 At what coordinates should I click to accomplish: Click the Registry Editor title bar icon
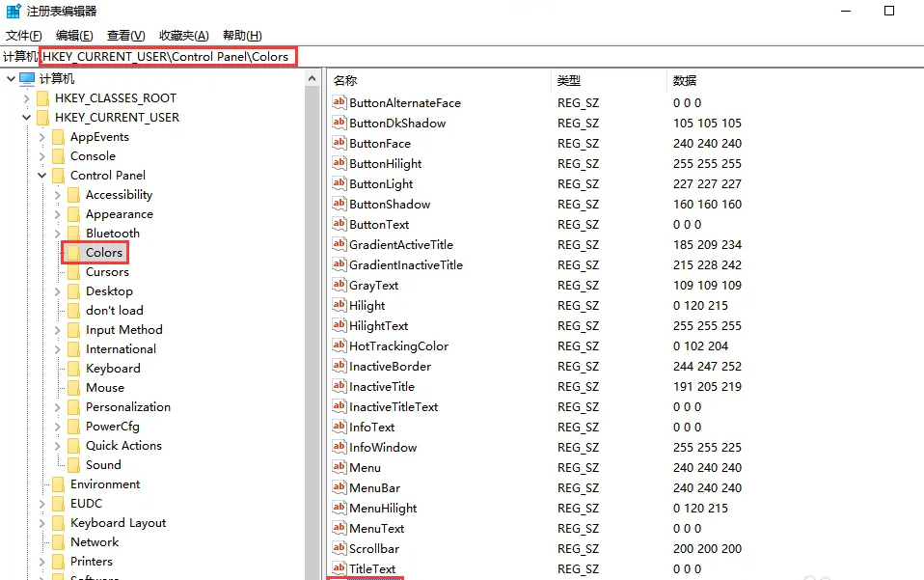(12, 11)
